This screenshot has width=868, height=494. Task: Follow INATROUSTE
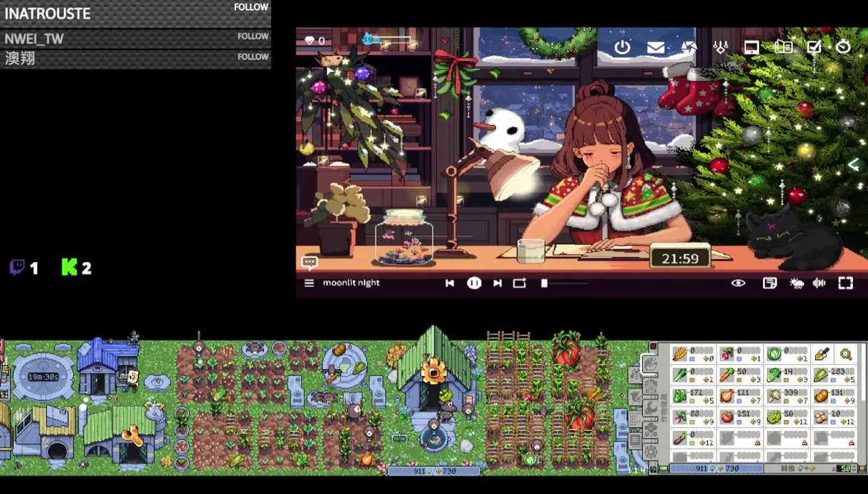tap(250, 7)
